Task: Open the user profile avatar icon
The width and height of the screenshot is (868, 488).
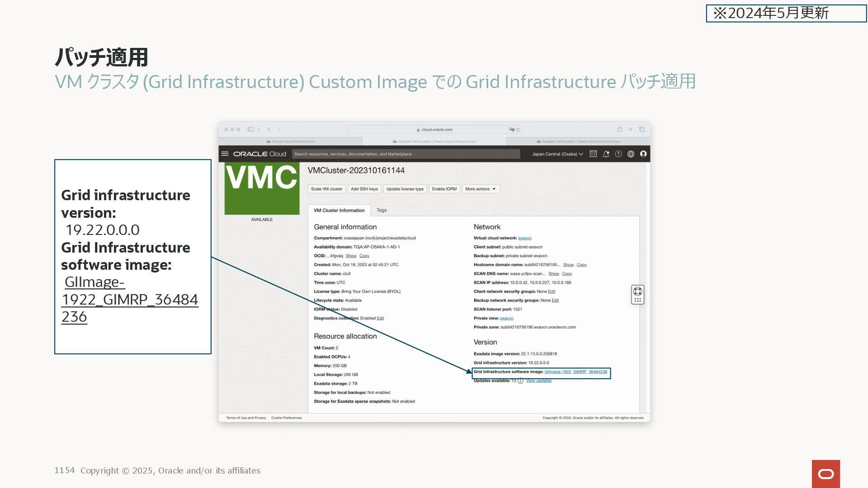Action: tap(643, 154)
